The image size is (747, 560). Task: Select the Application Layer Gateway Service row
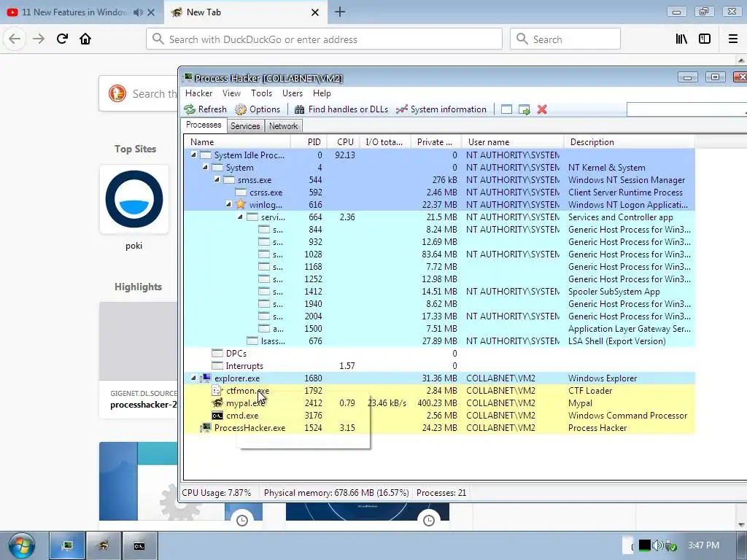point(439,329)
